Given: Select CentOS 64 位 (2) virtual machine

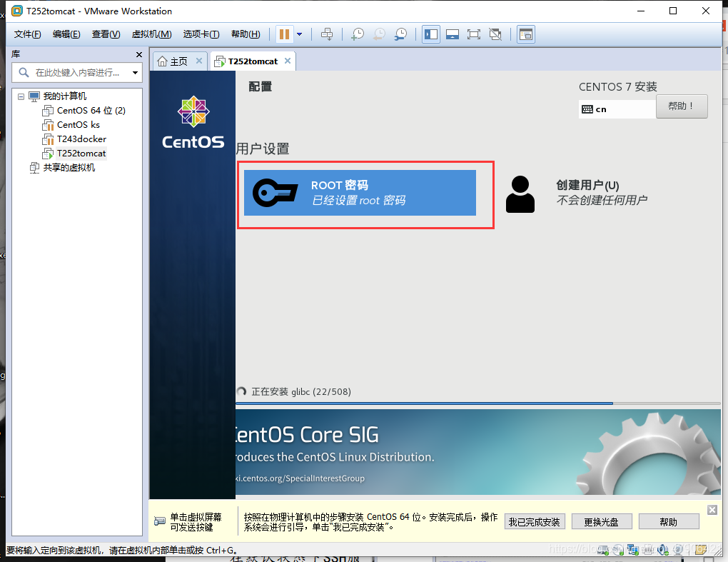Looking at the screenshot, I should click(91, 111).
